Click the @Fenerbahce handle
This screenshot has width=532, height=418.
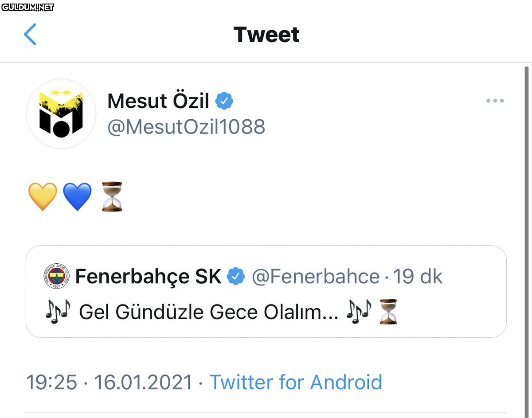(316, 277)
